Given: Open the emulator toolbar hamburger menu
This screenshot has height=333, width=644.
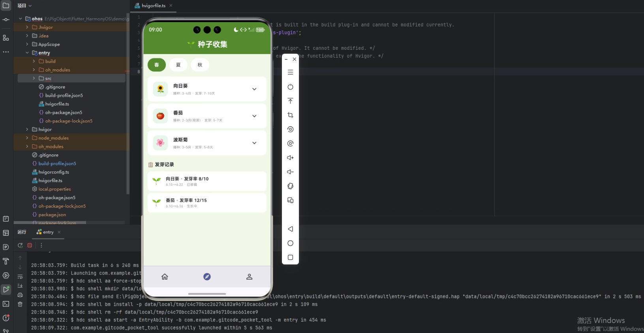Looking at the screenshot, I should 290,72.
